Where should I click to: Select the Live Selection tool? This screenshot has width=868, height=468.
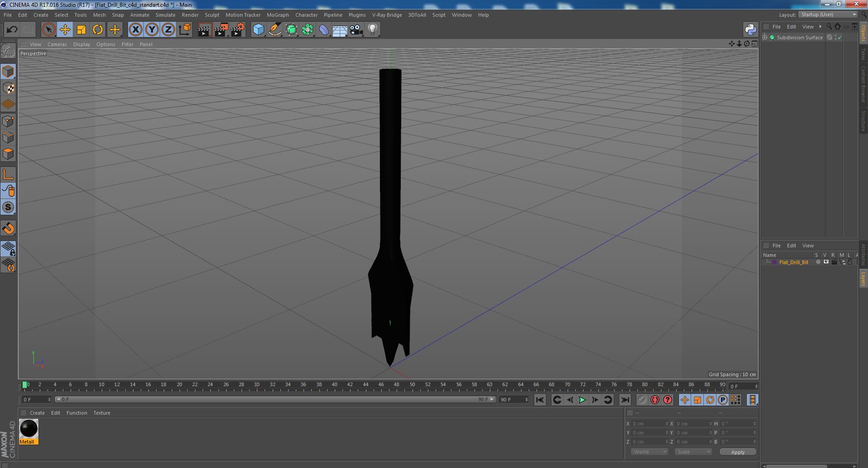pos(48,30)
